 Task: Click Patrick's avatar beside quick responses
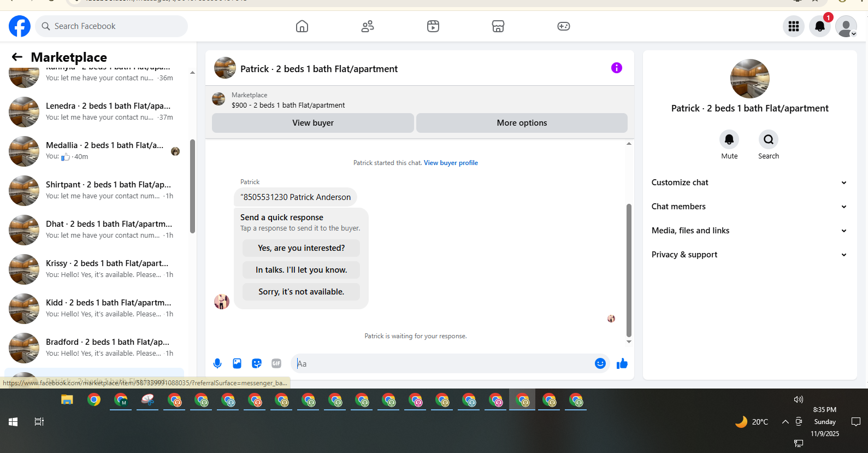tap(222, 301)
